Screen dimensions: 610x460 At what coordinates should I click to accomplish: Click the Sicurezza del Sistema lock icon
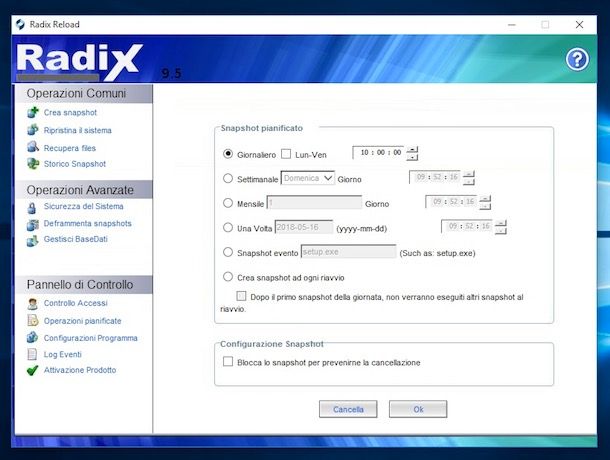[x=32, y=208]
